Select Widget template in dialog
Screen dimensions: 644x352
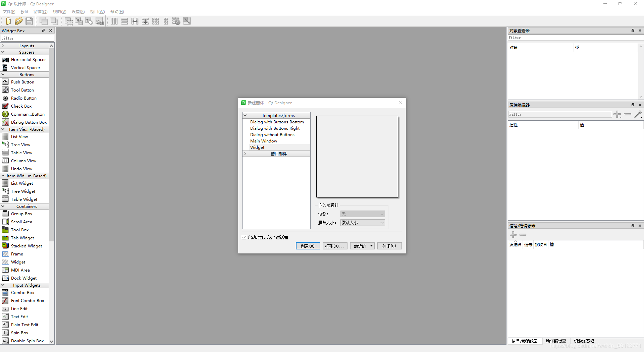tap(257, 147)
